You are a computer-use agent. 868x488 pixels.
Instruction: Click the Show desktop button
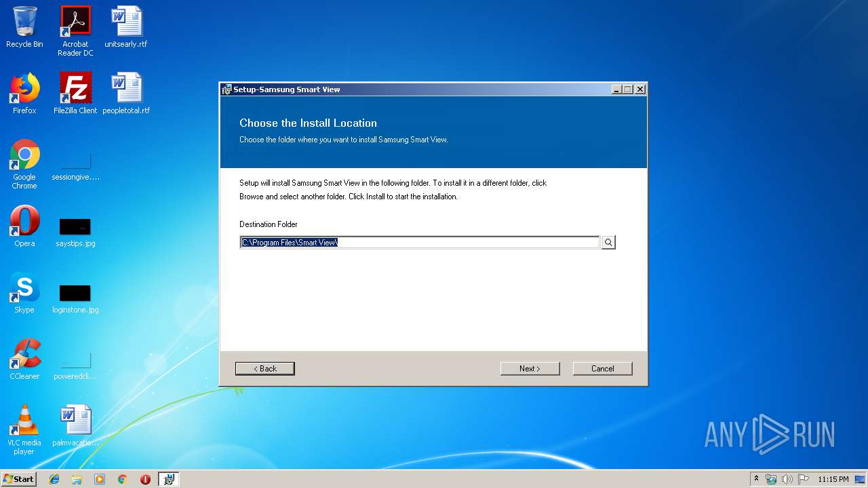coord(861,479)
